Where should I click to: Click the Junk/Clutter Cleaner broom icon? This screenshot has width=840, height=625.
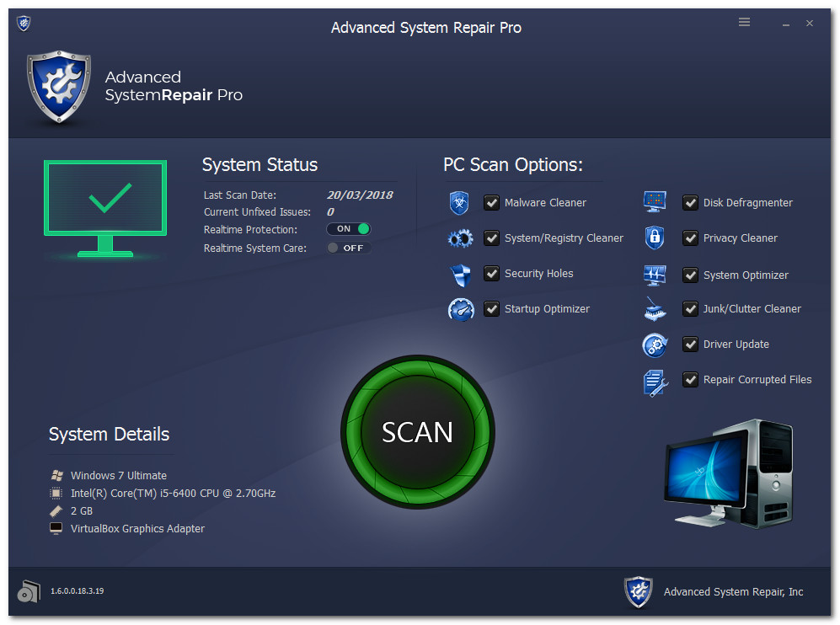pyautogui.click(x=655, y=309)
